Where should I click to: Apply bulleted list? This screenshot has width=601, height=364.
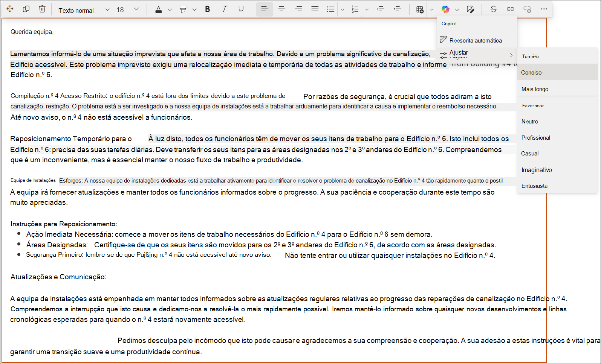click(x=331, y=9)
